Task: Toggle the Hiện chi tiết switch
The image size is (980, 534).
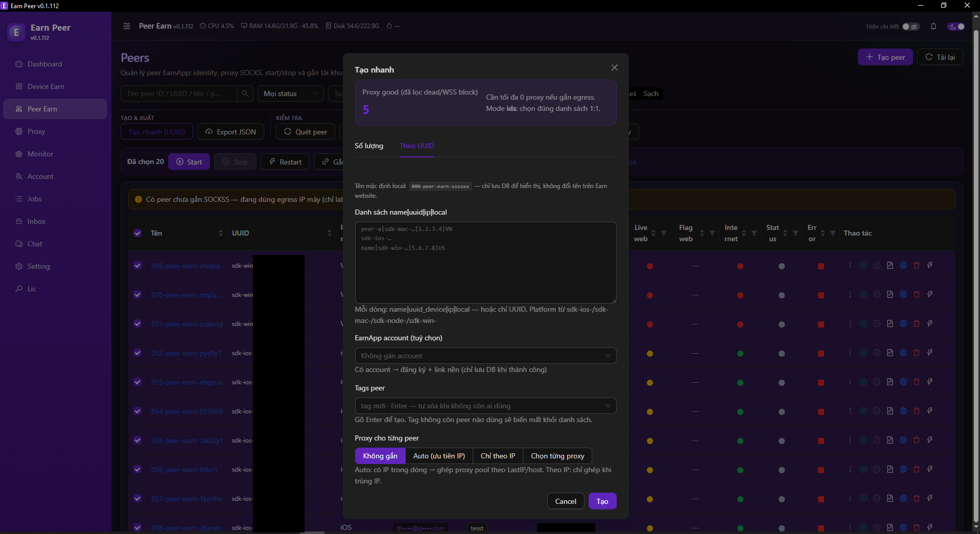Action: (911, 27)
